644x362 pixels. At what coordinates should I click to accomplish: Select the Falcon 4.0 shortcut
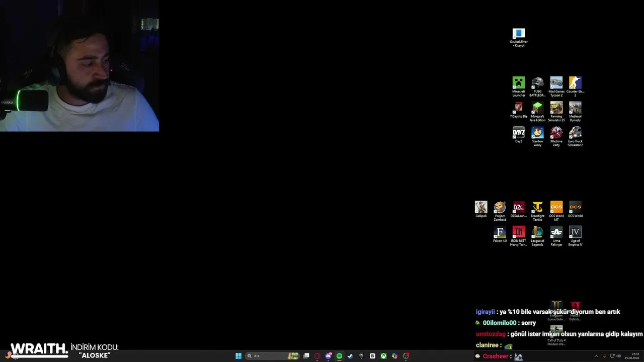click(x=500, y=234)
